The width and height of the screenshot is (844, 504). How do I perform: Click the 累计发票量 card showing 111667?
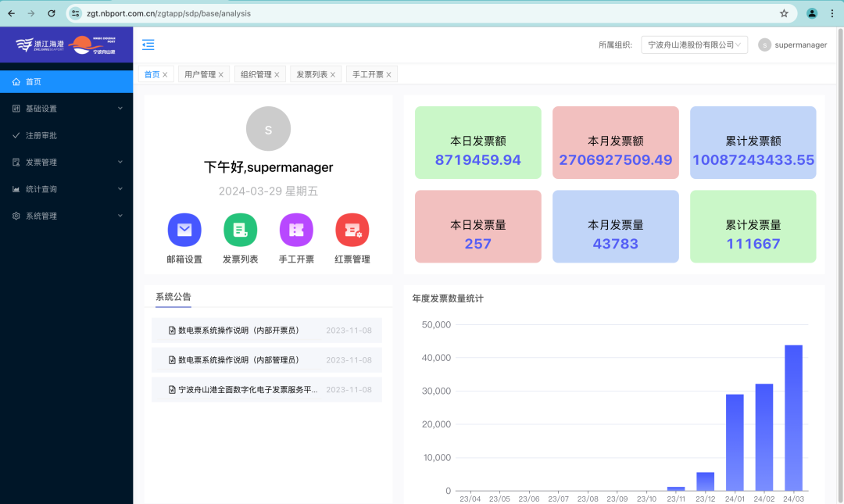click(753, 227)
